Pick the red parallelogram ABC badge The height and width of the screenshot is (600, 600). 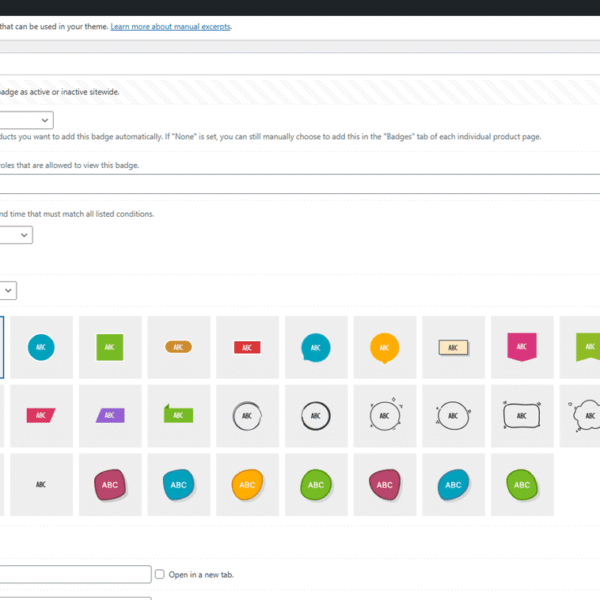[41, 415]
